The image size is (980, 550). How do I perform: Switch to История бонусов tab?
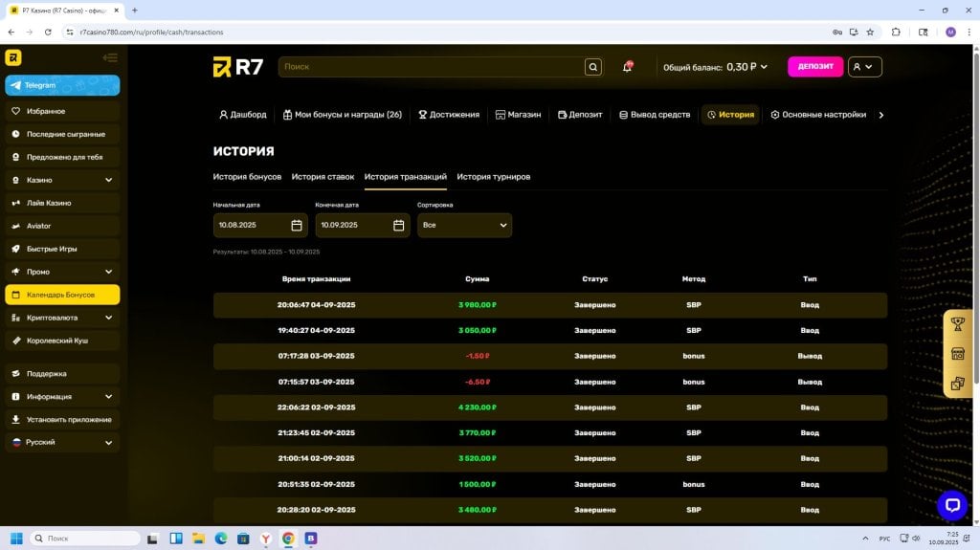click(x=247, y=177)
